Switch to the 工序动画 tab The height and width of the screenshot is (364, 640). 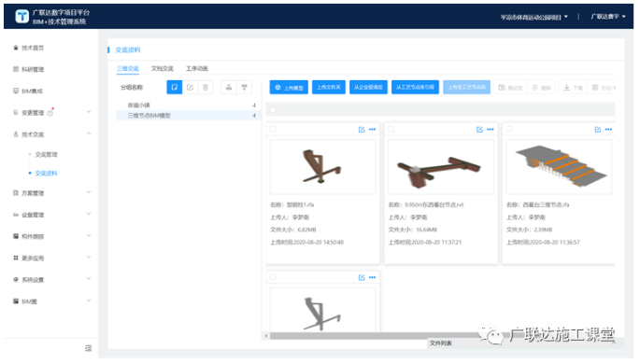pyautogui.click(x=197, y=68)
